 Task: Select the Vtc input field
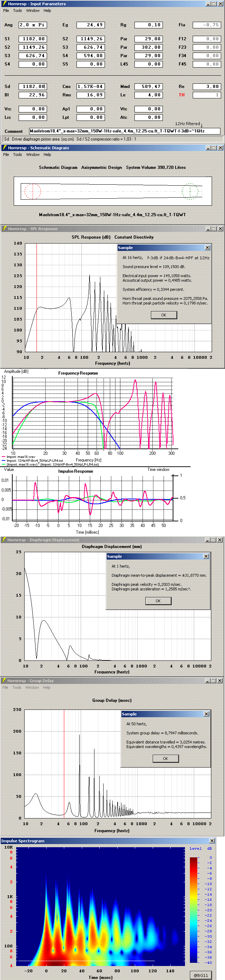(x=148, y=109)
